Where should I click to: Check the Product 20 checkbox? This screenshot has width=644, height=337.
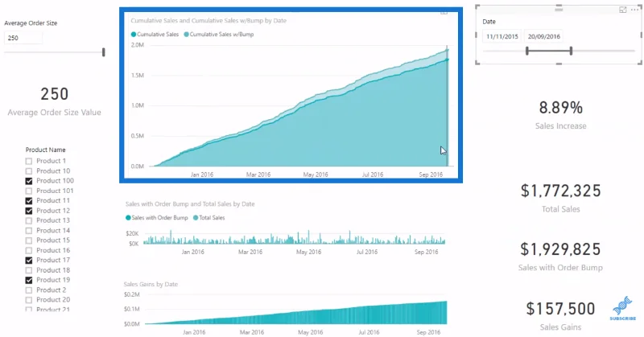coord(29,300)
